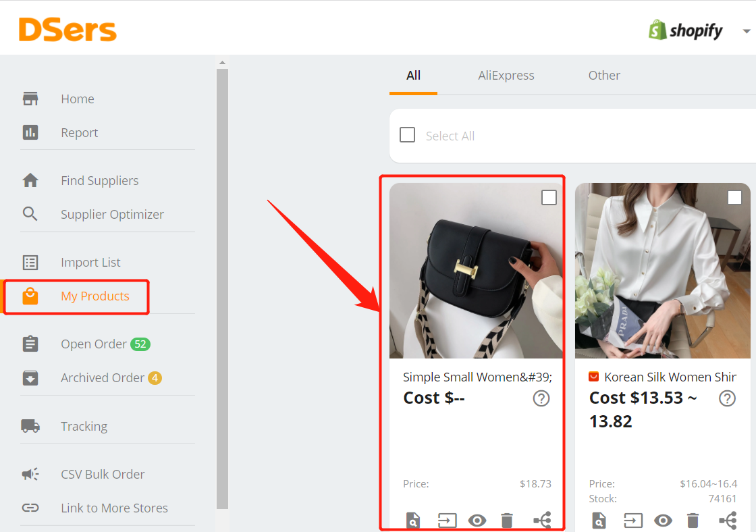The image size is (756, 532).
Task: Click the green 52 order badge
Action: click(x=140, y=344)
